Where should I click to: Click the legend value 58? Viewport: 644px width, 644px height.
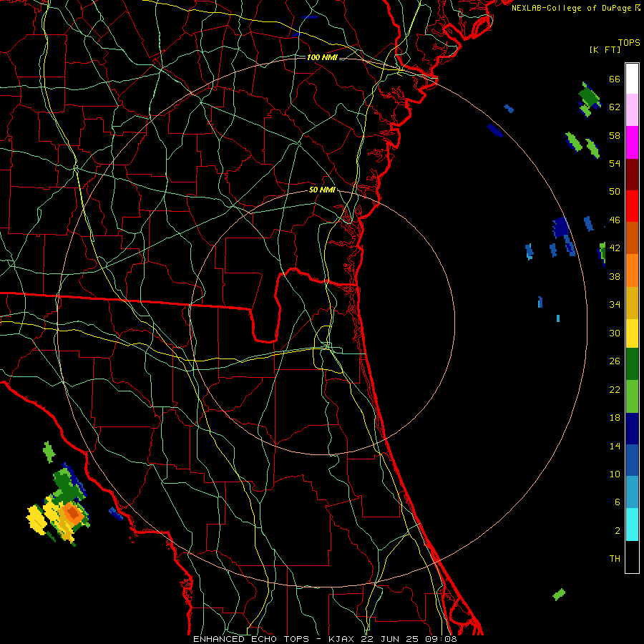click(x=615, y=135)
